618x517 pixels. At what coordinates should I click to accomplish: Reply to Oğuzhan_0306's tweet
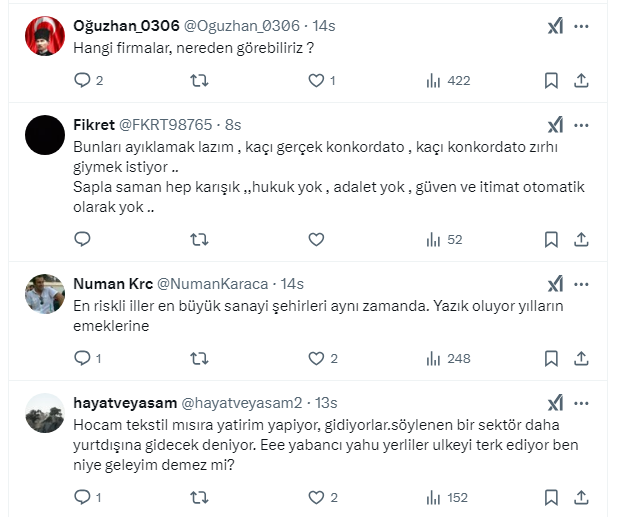83,81
